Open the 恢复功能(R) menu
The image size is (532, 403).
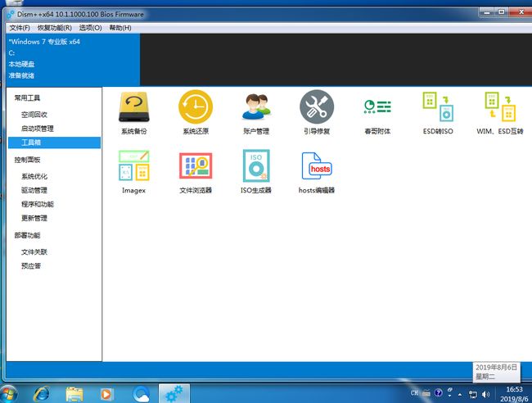tap(55, 28)
